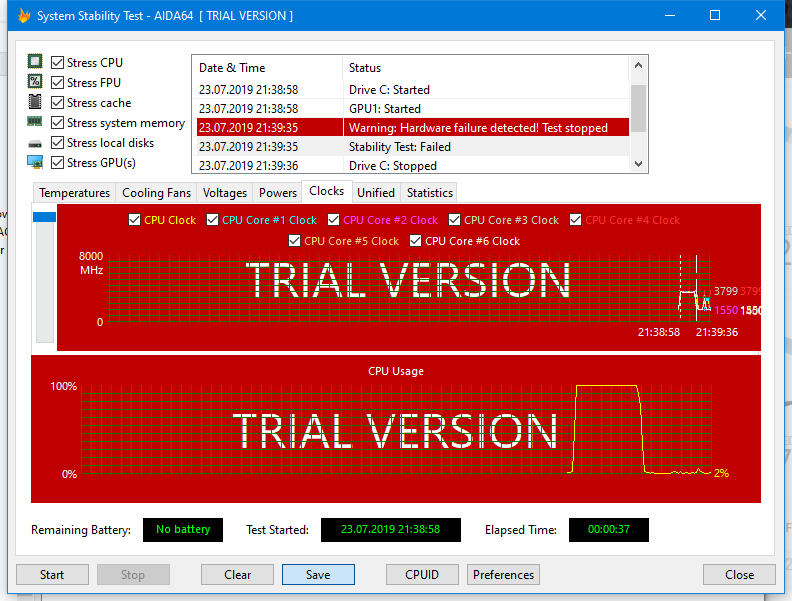The width and height of the screenshot is (792, 601).
Task: Click the RAM module icon beside Stress system memory
Action: coord(35,121)
